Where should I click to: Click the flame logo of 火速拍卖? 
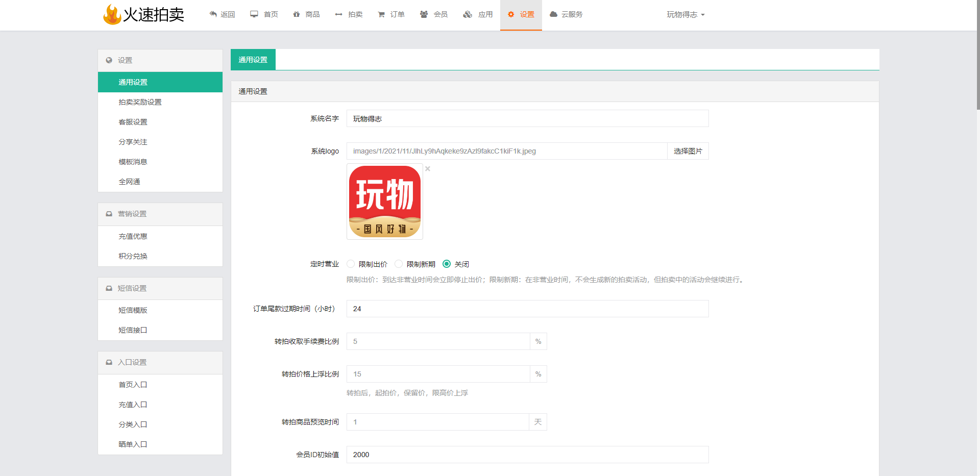[112, 14]
